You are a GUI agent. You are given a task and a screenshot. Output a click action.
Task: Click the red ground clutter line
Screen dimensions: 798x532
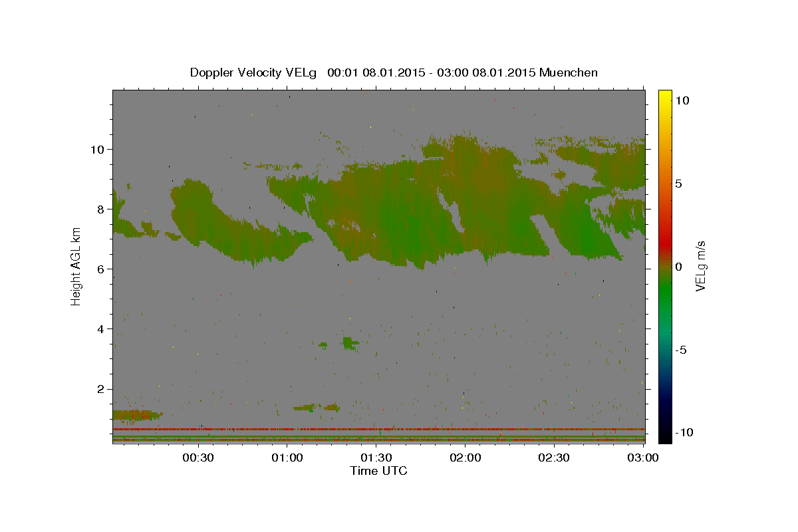(x=378, y=430)
